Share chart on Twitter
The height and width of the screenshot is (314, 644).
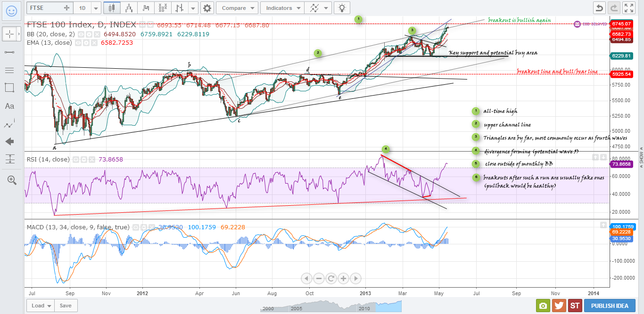(x=559, y=306)
